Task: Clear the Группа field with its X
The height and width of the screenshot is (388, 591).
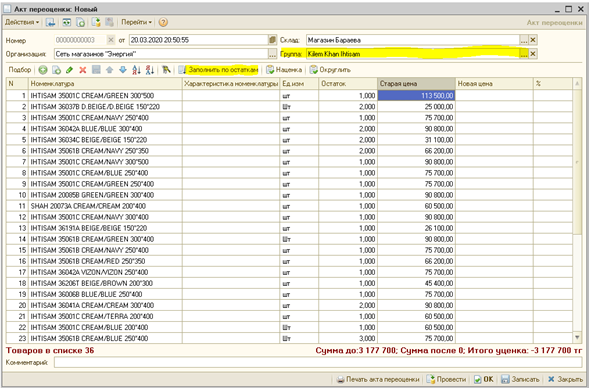Action: pos(533,54)
